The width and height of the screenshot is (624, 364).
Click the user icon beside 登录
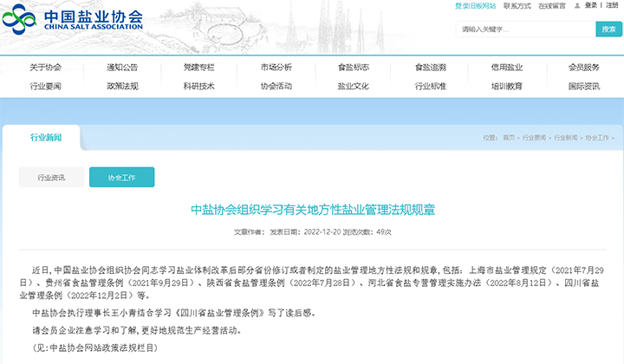(x=579, y=5)
